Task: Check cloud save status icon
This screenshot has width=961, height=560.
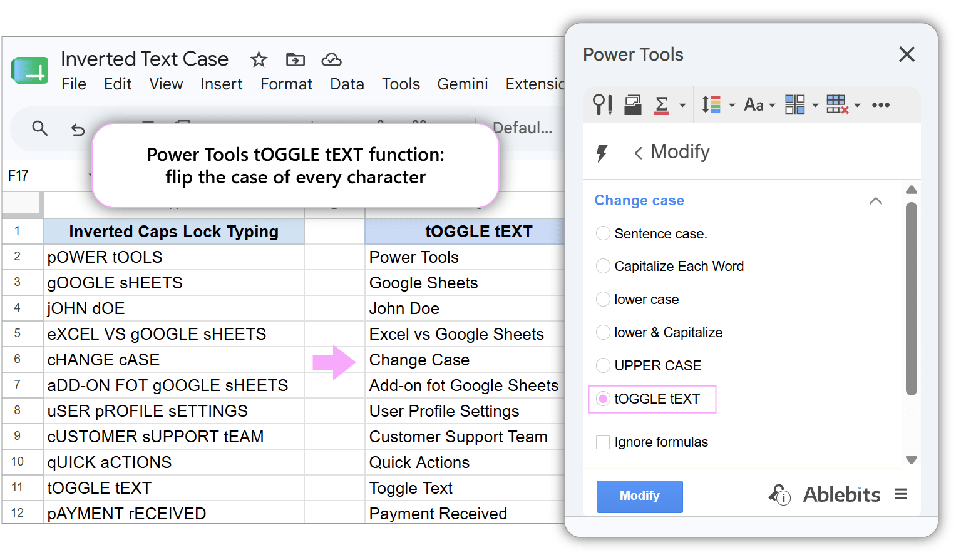Action: [331, 59]
